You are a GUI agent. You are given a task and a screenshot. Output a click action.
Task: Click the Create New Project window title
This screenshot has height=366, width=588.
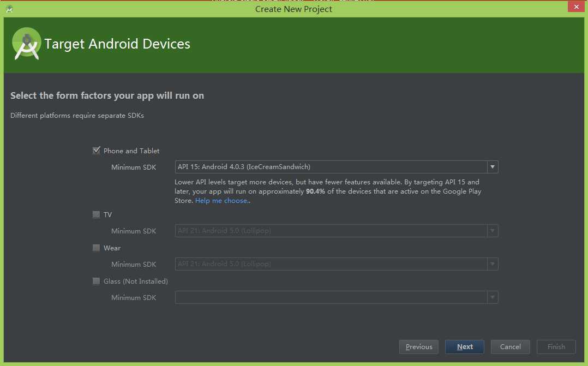(x=293, y=9)
